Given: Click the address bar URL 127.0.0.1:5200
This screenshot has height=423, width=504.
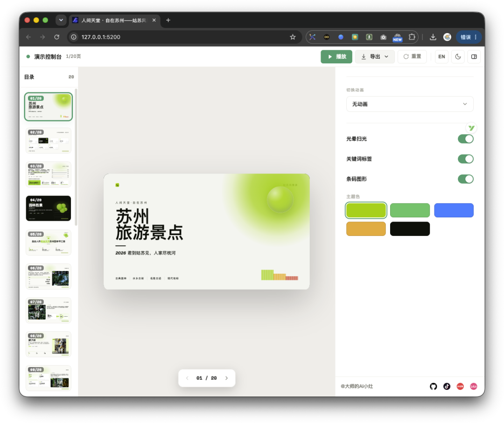Looking at the screenshot, I should 101,37.
